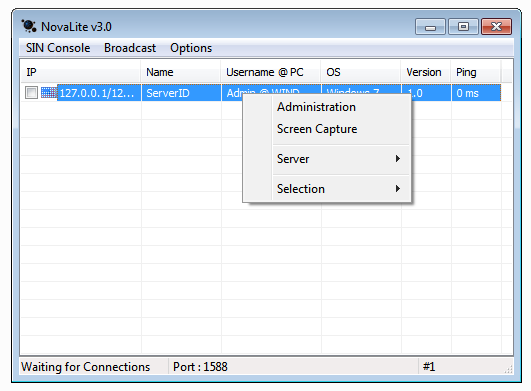Screen dimensions: 531x391
Task: Click the 0 ms ping cell
Action: 476,93
